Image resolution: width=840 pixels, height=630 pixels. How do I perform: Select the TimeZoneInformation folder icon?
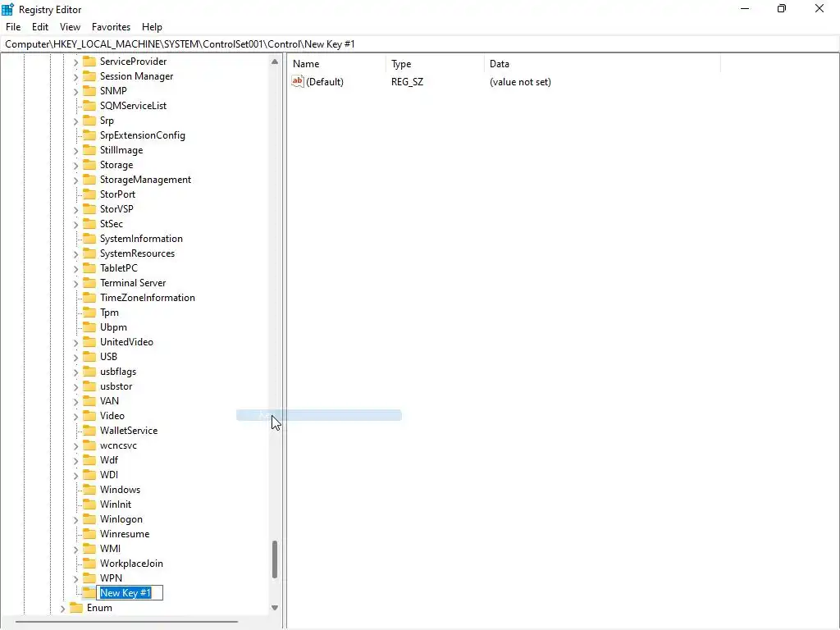(x=89, y=297)
